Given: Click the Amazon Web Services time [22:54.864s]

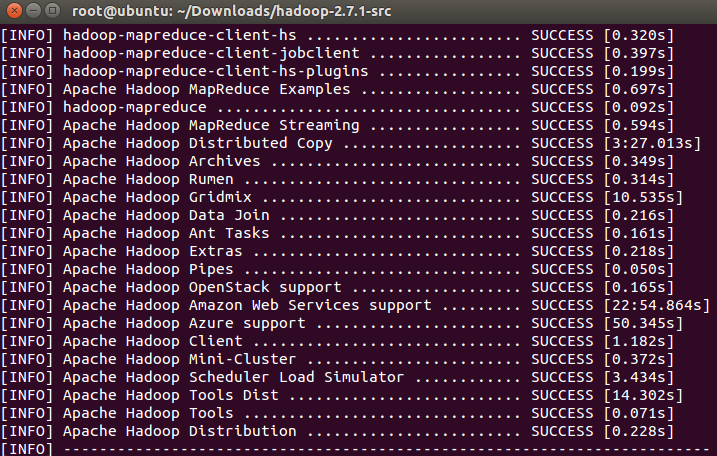Looking at the screenshot, I should pyautogui.click(x=656, y=305).
